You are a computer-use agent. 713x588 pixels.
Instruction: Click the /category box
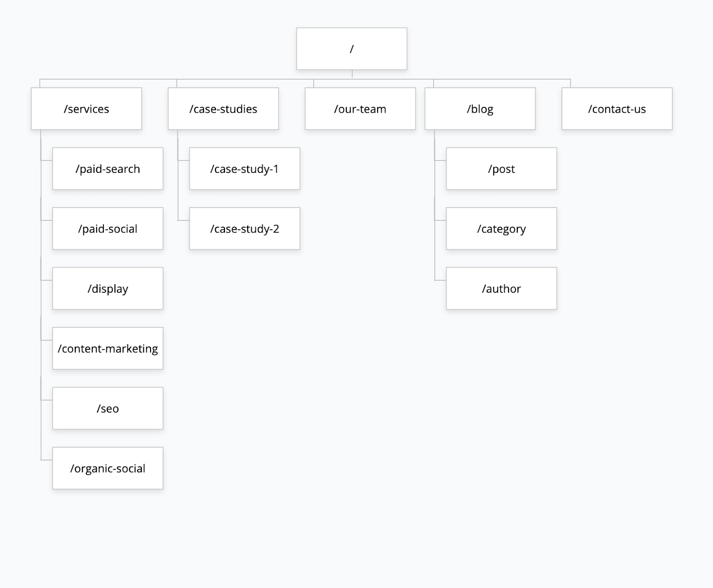tap(501, 229)
